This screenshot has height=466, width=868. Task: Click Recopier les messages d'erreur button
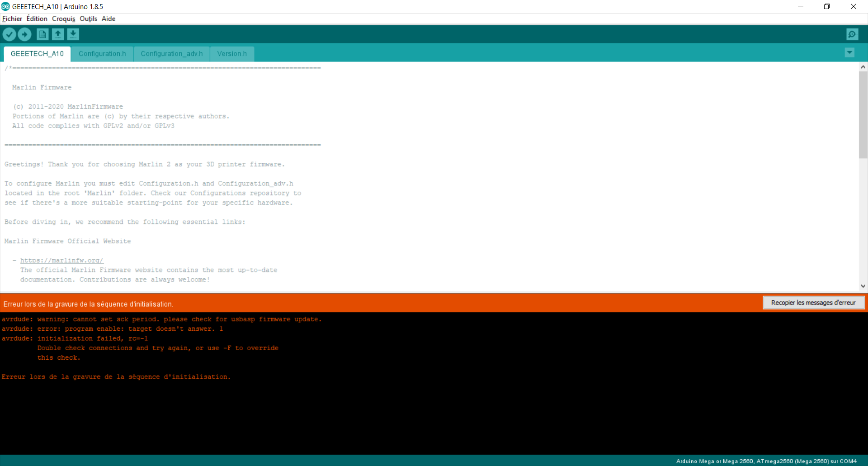(813, 303)
